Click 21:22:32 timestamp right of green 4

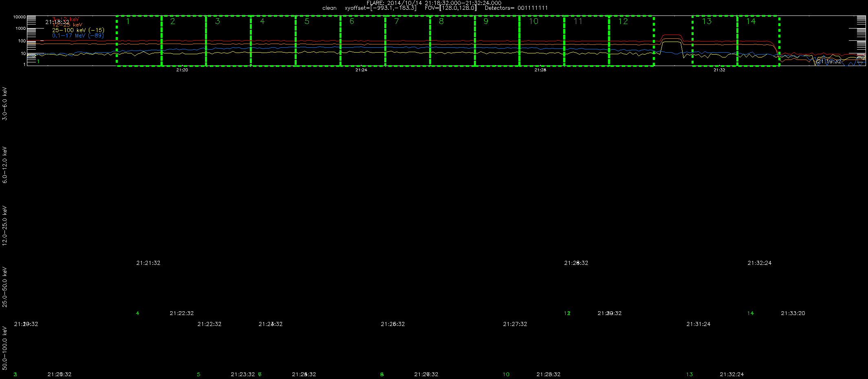click(x=182, y=313)
